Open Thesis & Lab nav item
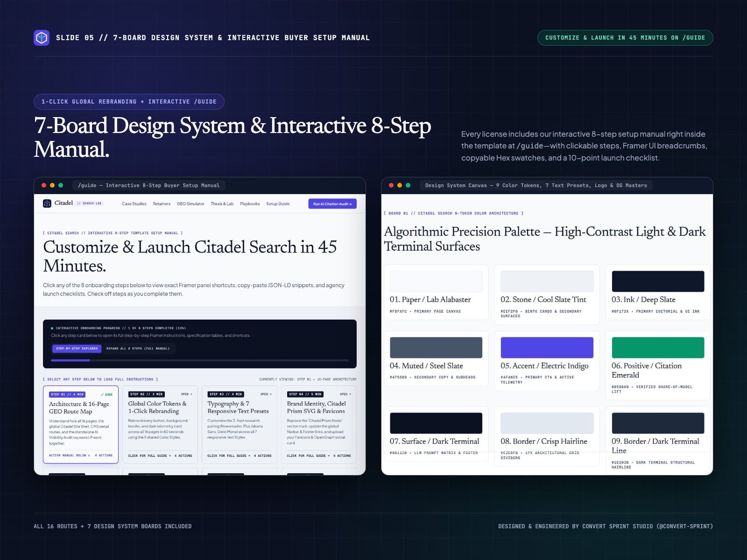Image resolution: width=747 pixels, height=560 pixels. 222,204
